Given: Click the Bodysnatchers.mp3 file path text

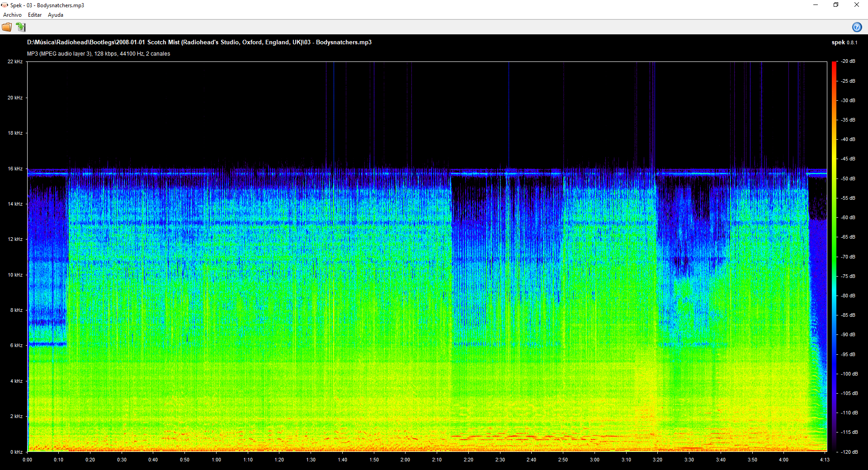Looking at the screenshot, I should point(199,42).
